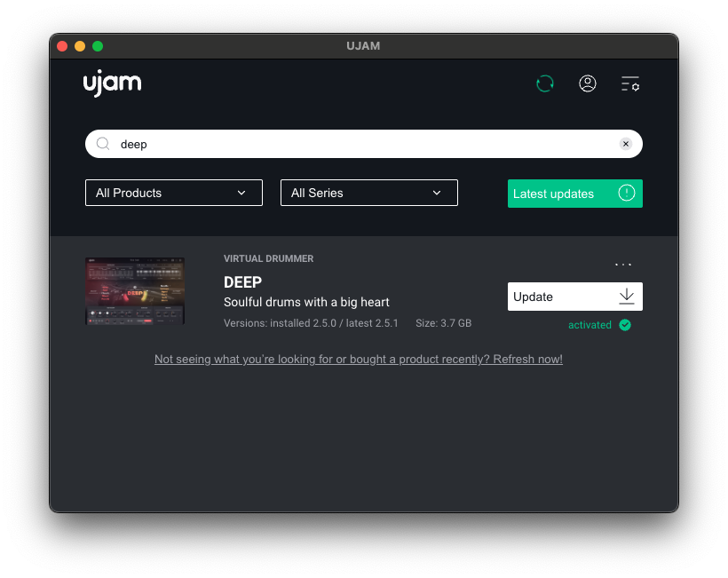Viewport: 728px width, 578px height.
Task: Refresh the product list with the sync icon
Action: (x=544, y=84)
